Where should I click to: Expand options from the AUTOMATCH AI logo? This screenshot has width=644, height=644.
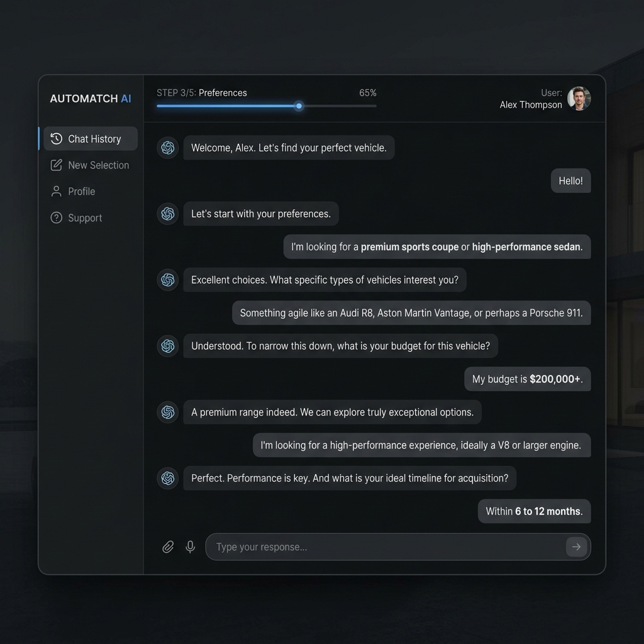pos(90,98)
